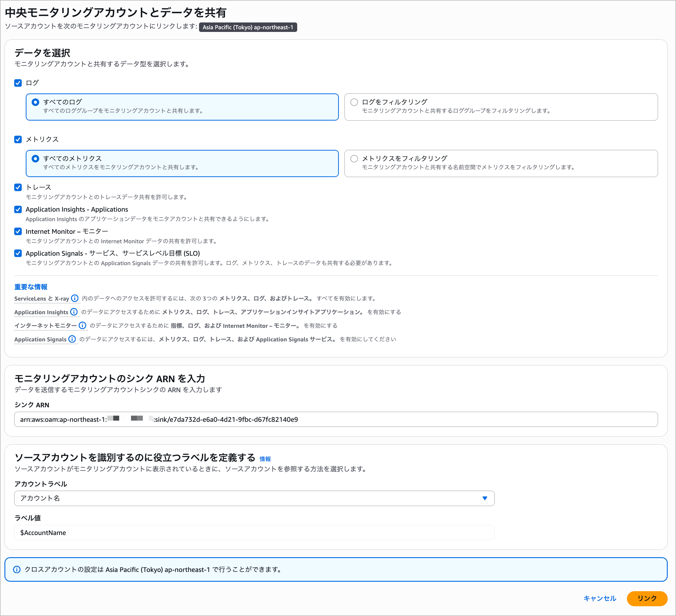
Task: Click info icon beside Application Signals
Action: pyautogui.click(x=72, y=339)
